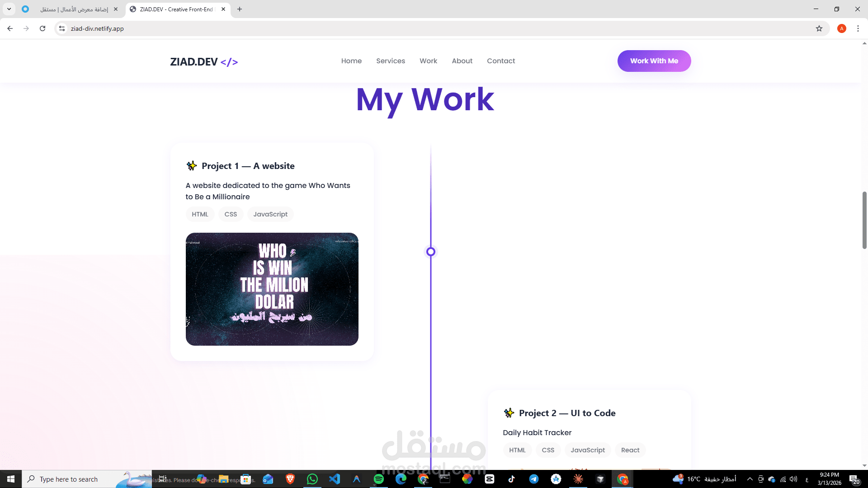868x488 pixels.
Task: Show hidden system tray icons
Action: click(750, 479)
